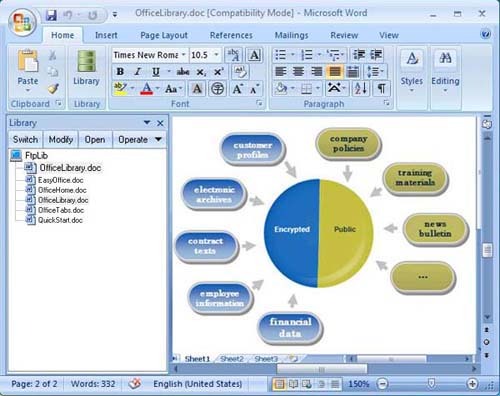Viewport: 500px width, 396px height.
Task: Grow the font size
Action: click(237, 89)
